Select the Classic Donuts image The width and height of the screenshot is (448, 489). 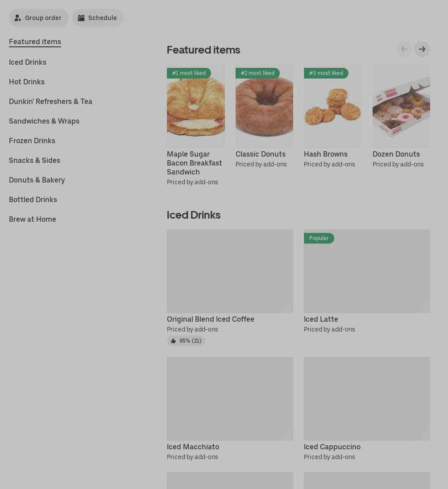click(264, 106)
